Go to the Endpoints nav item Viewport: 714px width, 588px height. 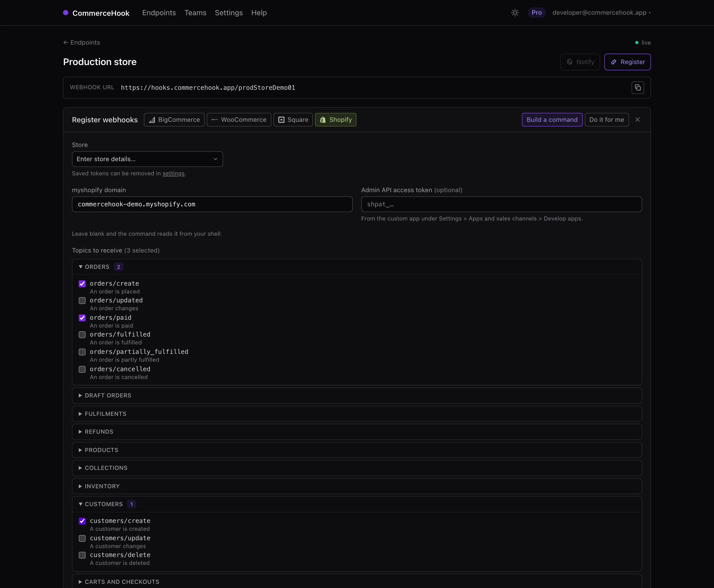[x=159, y=13]
